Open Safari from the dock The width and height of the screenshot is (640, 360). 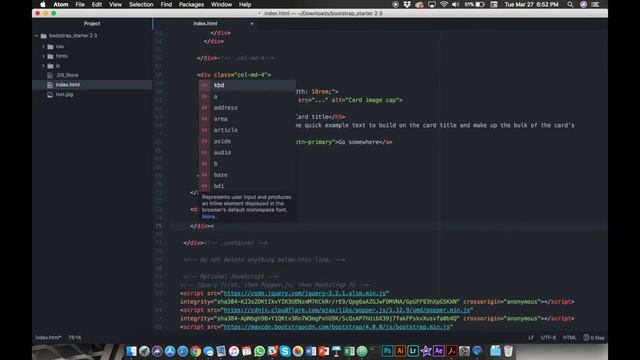pos(182,351)
